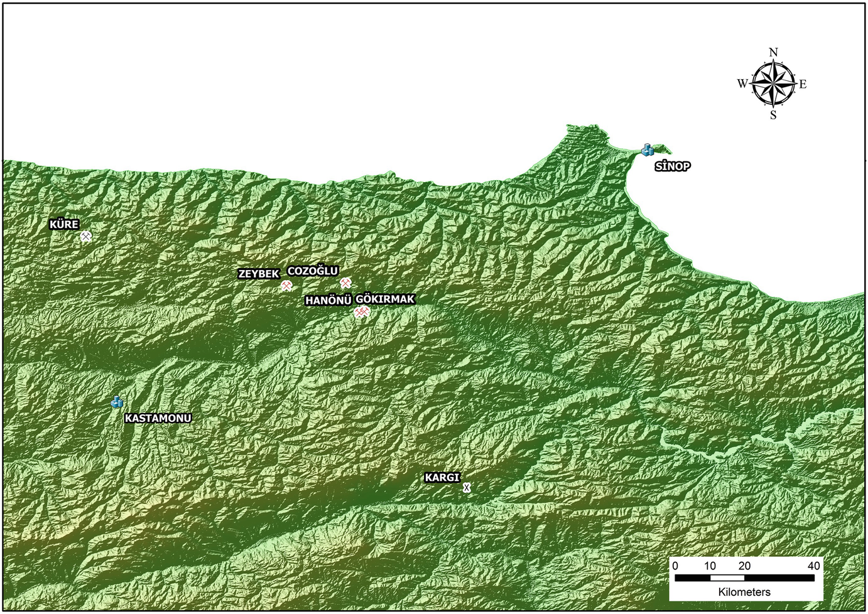Click the Küre mine symbol

click(x=86, y=237)
